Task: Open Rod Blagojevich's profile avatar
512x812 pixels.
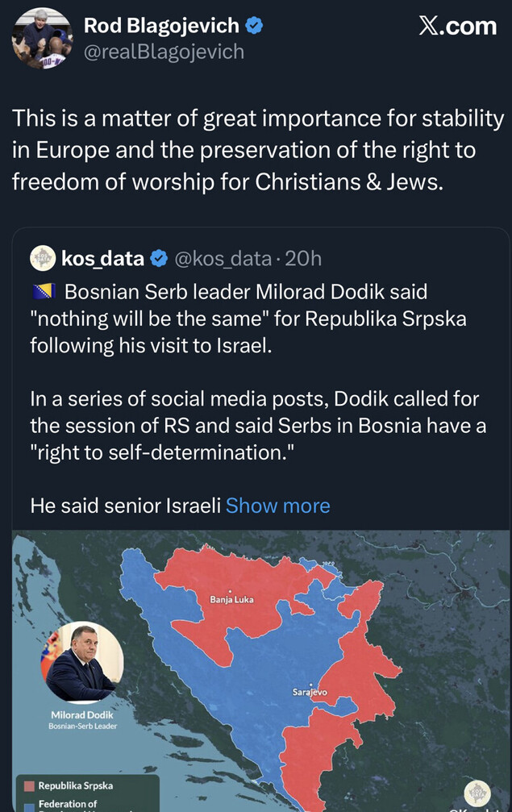Action: coord(44,40)
